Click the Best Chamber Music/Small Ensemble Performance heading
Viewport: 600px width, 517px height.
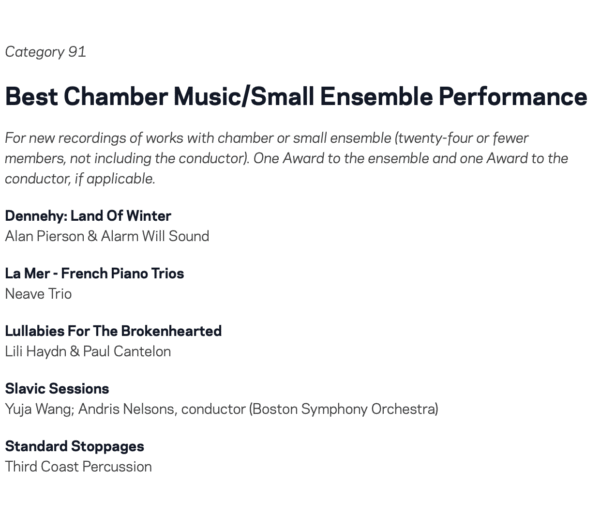295,97
